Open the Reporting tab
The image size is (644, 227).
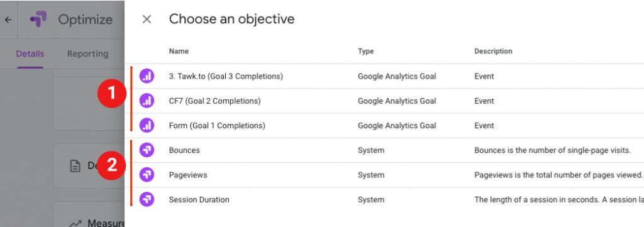pyautogui.click(x=87, y=54)
